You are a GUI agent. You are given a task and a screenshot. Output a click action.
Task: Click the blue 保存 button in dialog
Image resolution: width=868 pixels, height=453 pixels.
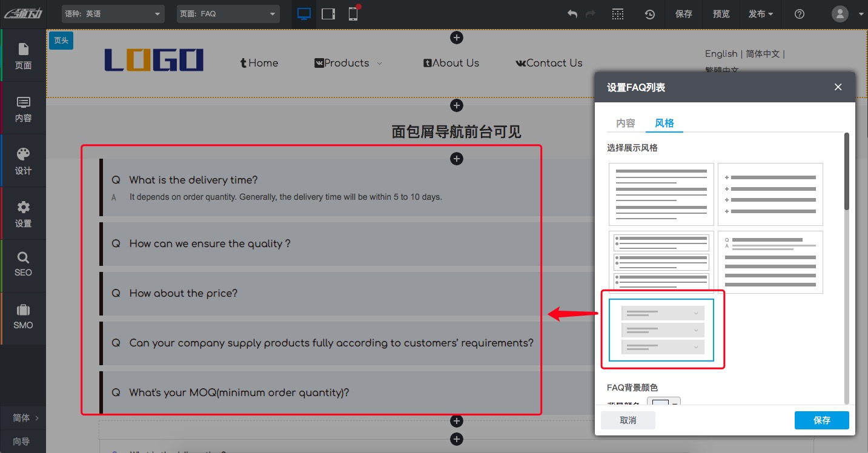(x=821, y=420)
